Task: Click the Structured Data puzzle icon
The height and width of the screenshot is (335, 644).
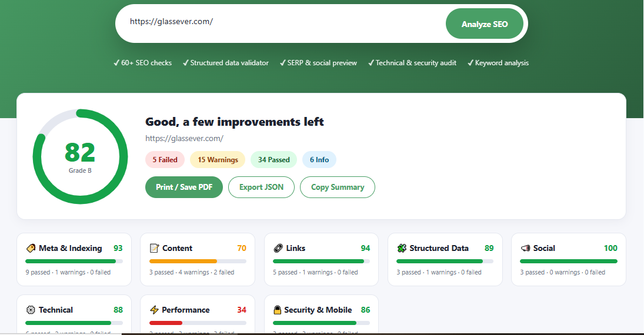Action: tap(402, 248)
